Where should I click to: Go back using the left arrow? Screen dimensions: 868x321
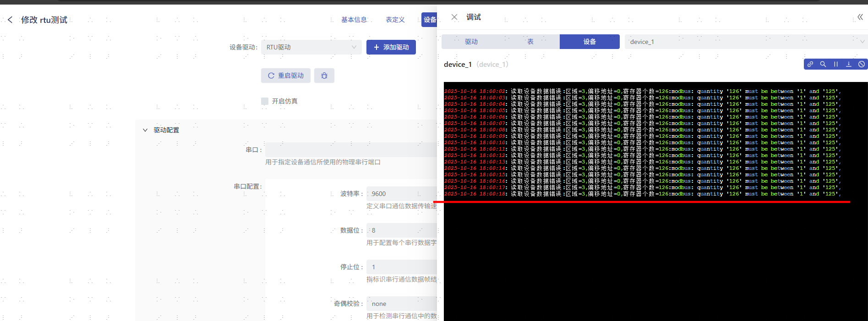tap(10, 20)
